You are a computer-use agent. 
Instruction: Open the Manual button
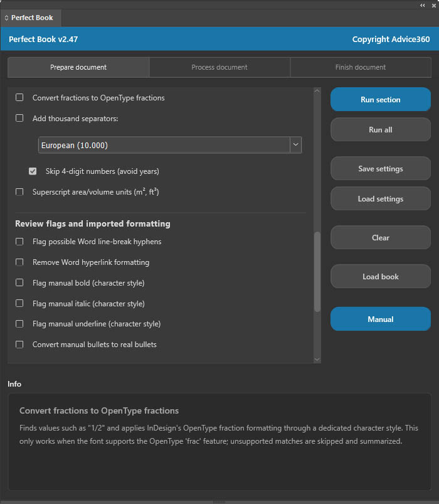pos(381,319)
